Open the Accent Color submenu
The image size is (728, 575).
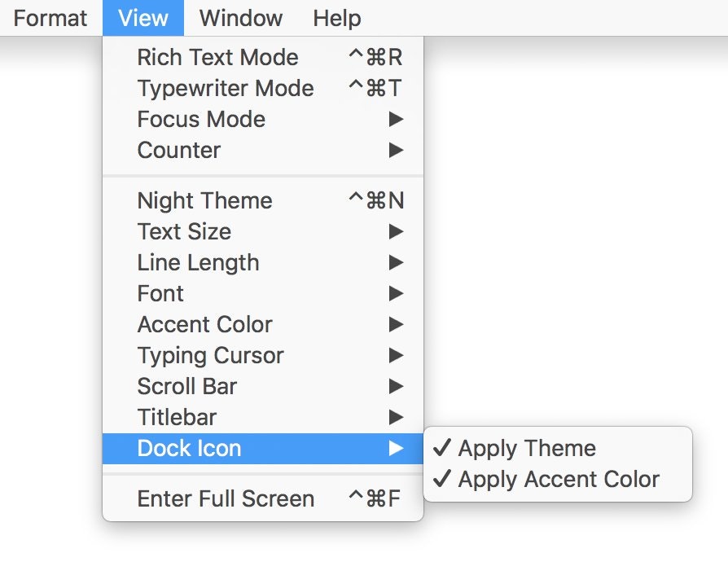click(263, 324)
